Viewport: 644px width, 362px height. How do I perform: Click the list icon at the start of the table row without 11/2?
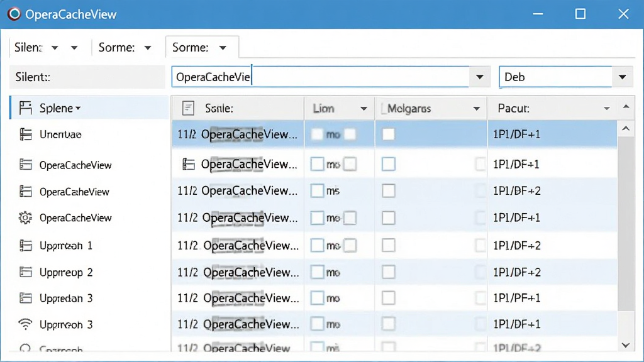pyautogui.click(x=188, y=164)
